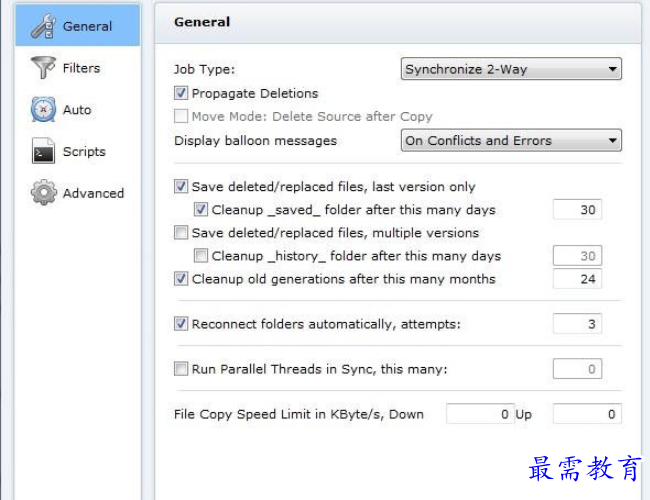Image resolution: width=650 pixels, height=500 pixels.
Task: Enable Run Parallel Threads in Sync
Action: (181, 369)
